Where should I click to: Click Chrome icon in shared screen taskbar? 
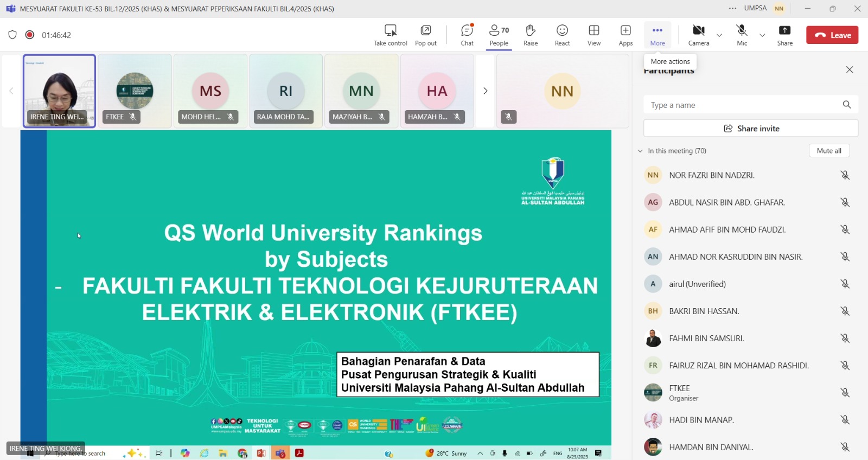pyautogui.click(x=242, y=453)
